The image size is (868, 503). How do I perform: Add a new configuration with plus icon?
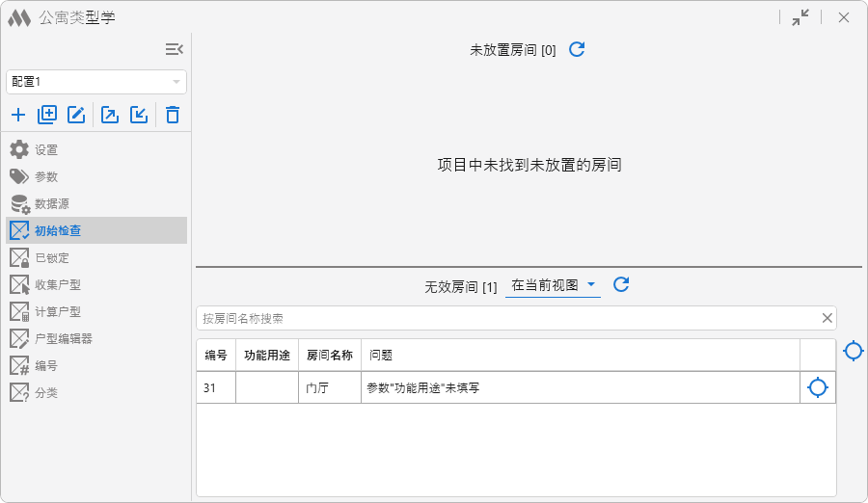(x=18, y=116)
